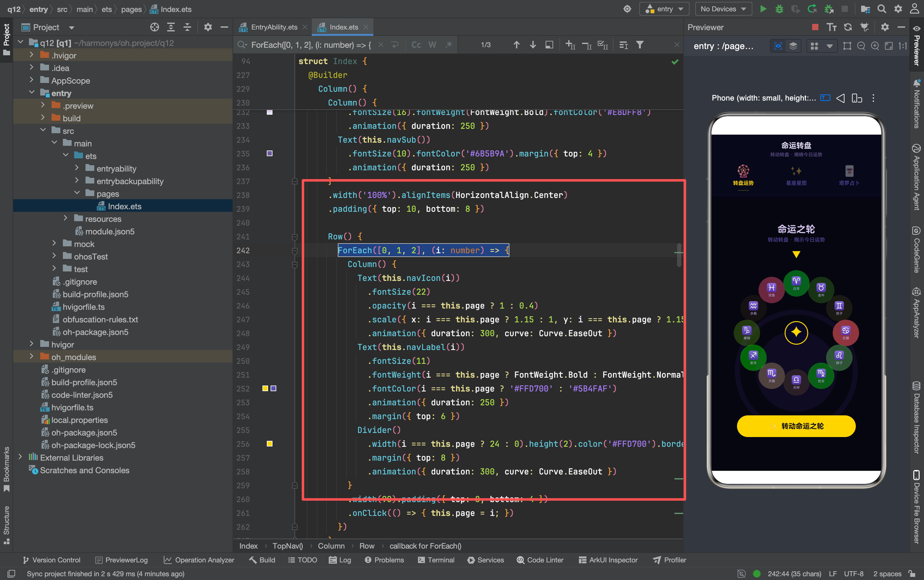
Task: Expand the .hvigor folder
Action: (x=31, y=55)
